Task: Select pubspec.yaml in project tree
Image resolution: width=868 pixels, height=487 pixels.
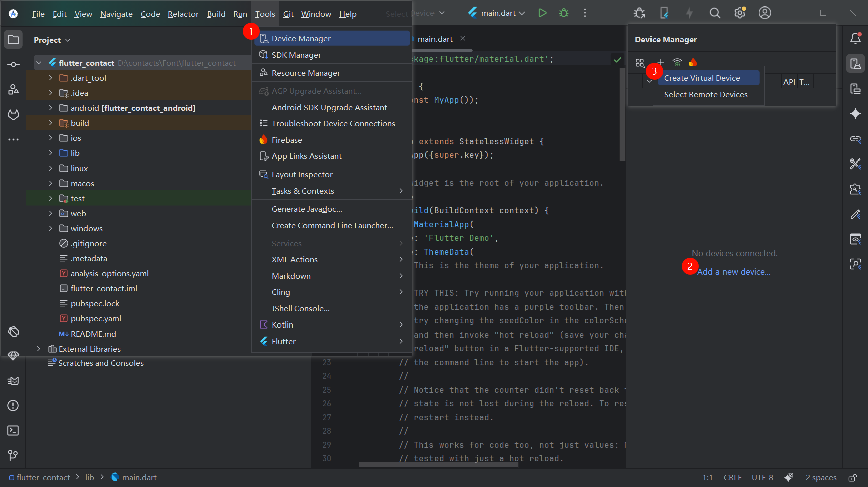Action: [96, 318]
